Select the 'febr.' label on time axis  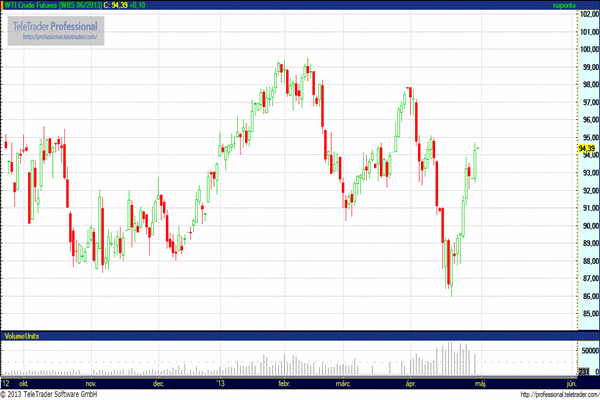tap(285, 382)
